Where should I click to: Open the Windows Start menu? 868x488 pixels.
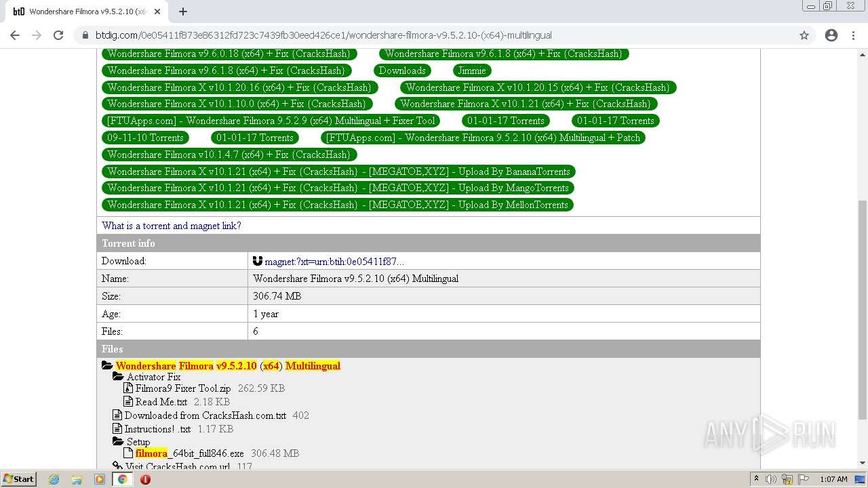(x=18, y=479)
